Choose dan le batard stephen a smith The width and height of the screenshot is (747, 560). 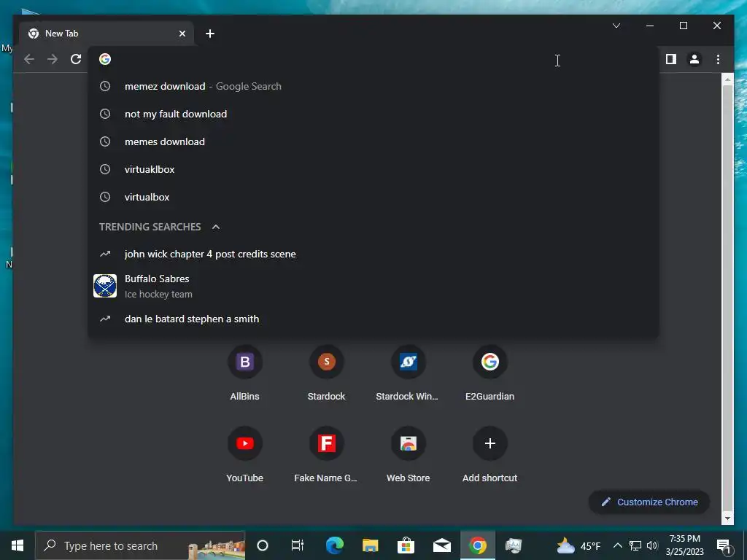pos(373,319)
